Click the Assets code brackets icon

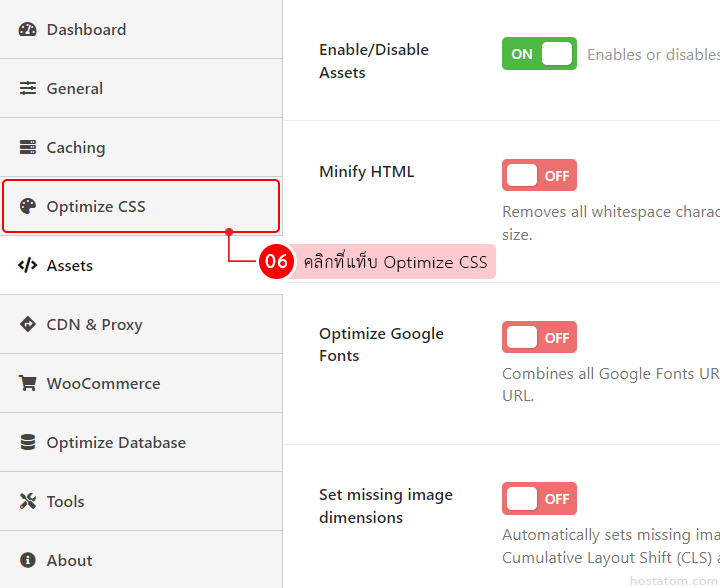click(28, 266)
